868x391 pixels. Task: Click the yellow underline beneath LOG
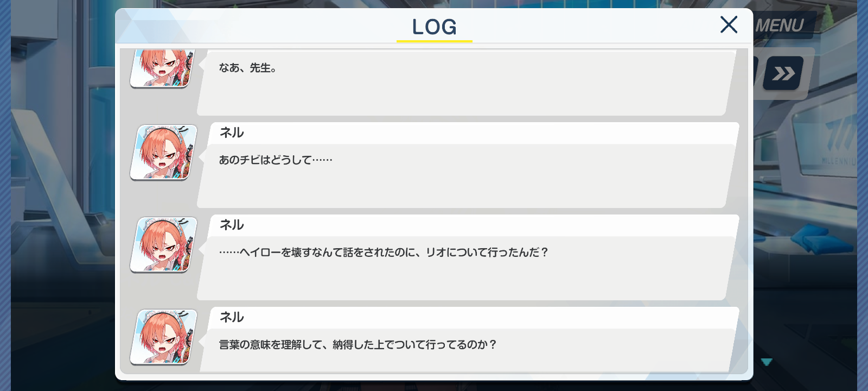(x=434, y=41)
